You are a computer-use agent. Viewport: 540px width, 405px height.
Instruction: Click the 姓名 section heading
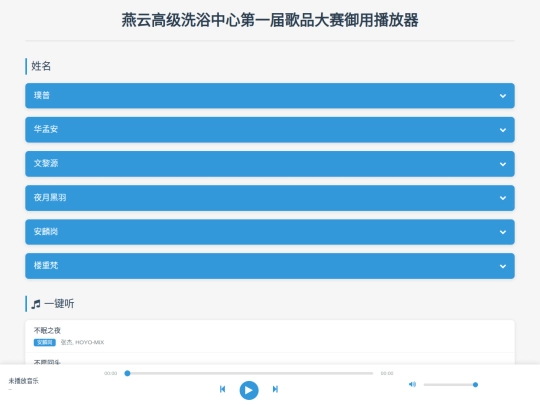coord(41,66)
